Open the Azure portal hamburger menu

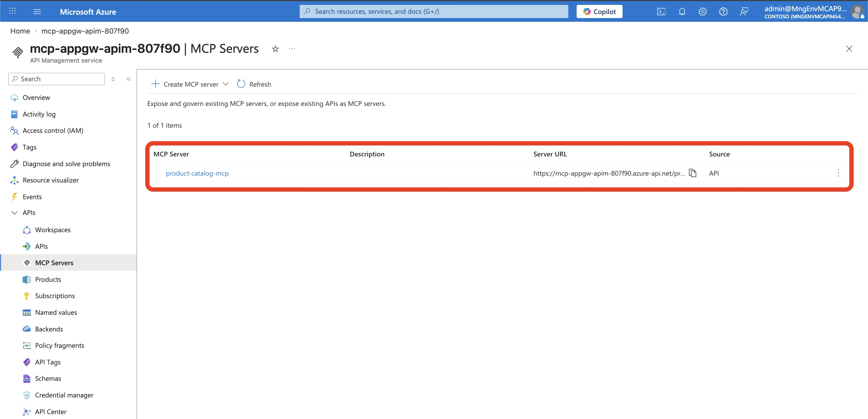tap(37, 12)
